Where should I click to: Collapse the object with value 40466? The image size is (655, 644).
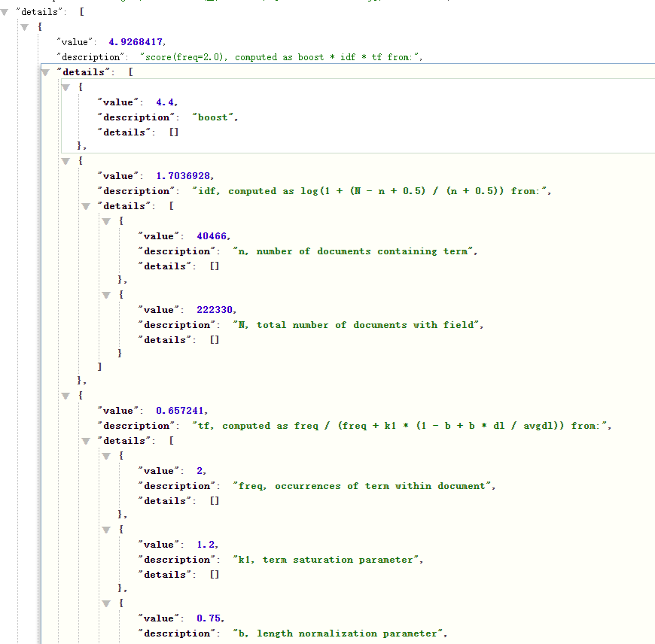point(106,221)
